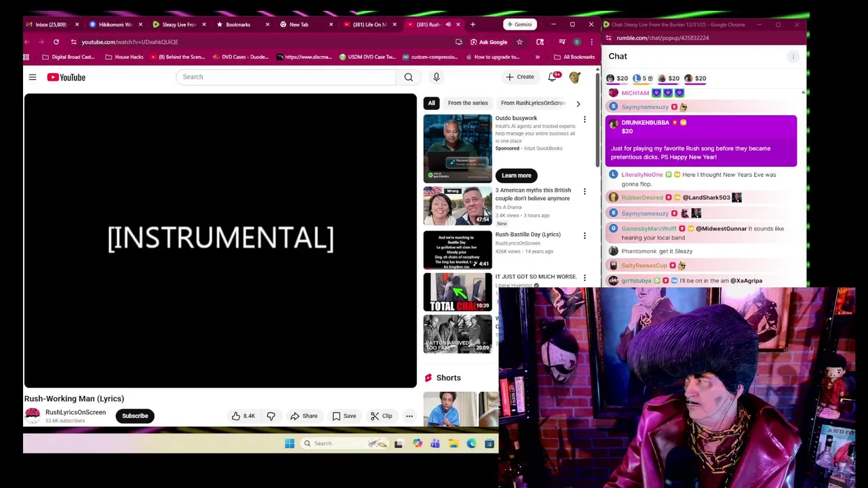Open File Explorer from the taskbar

point(453,443)
